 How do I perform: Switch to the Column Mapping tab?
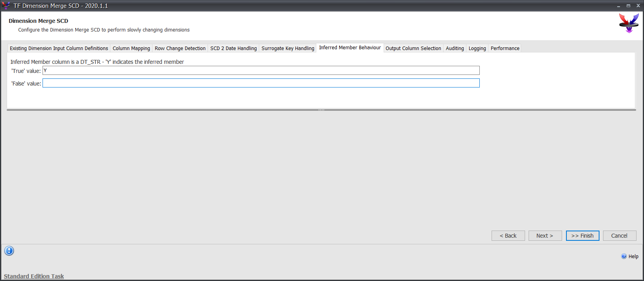[x=131, y=48]
